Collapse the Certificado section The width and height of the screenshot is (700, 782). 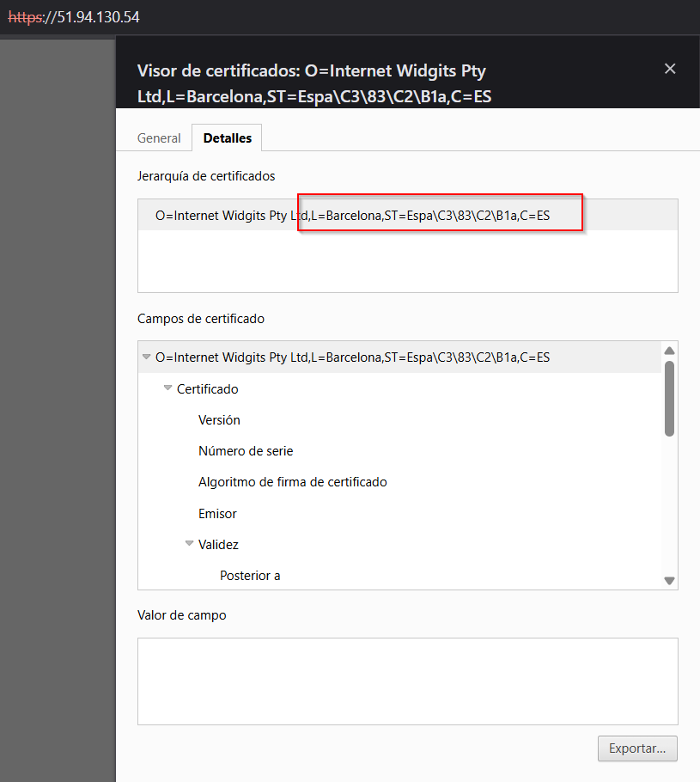tap(167, 388)
